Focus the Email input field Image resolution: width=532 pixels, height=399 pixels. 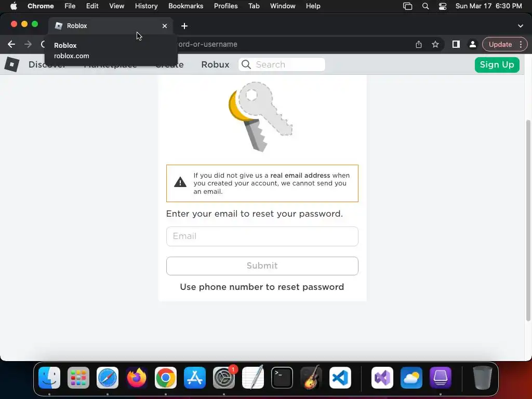[x=262, y=236]
